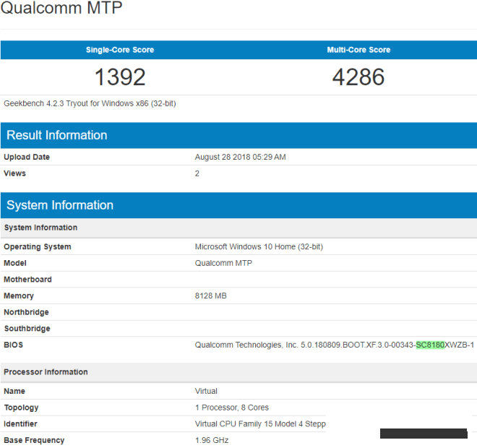
Task: Select the 8128 MB memory value
Action: pos(211,296)
